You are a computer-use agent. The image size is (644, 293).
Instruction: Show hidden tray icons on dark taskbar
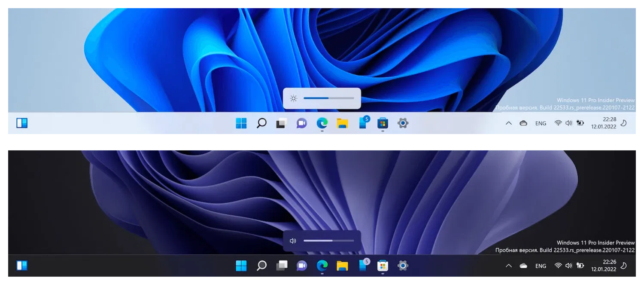pyautogui.click(x=509, y=266)
